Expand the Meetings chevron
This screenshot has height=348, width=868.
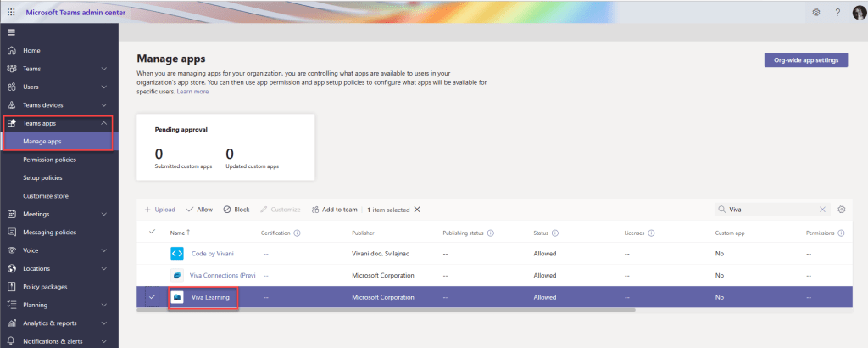click(x=103, y=214)
